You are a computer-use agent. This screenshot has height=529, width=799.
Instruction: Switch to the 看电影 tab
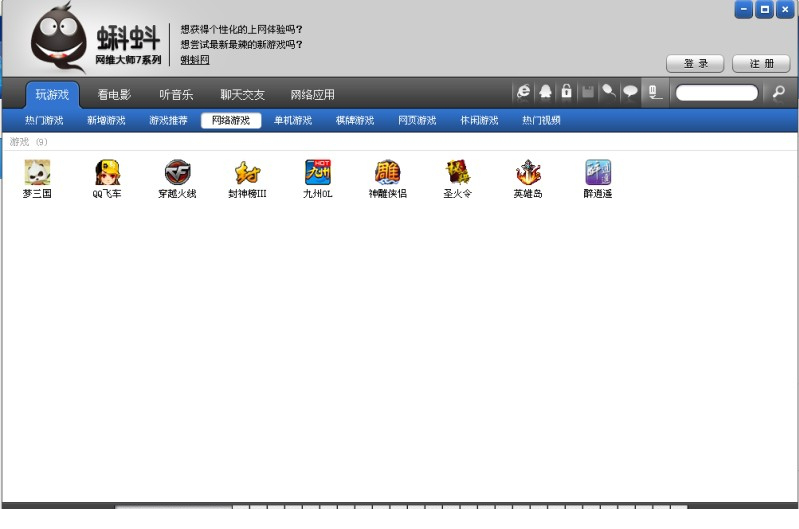114,94
